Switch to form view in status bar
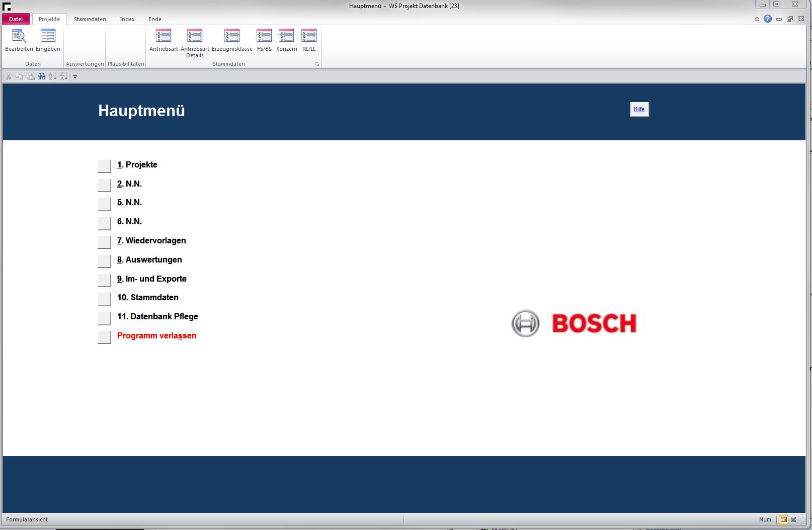Image resolution: width=812 pixels, height=530 pixels. 783,519
